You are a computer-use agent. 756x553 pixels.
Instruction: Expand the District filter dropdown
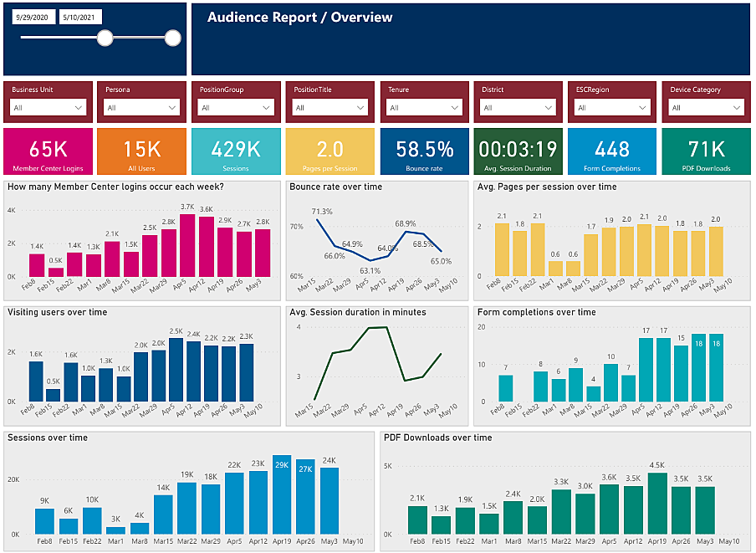[517, 107]
